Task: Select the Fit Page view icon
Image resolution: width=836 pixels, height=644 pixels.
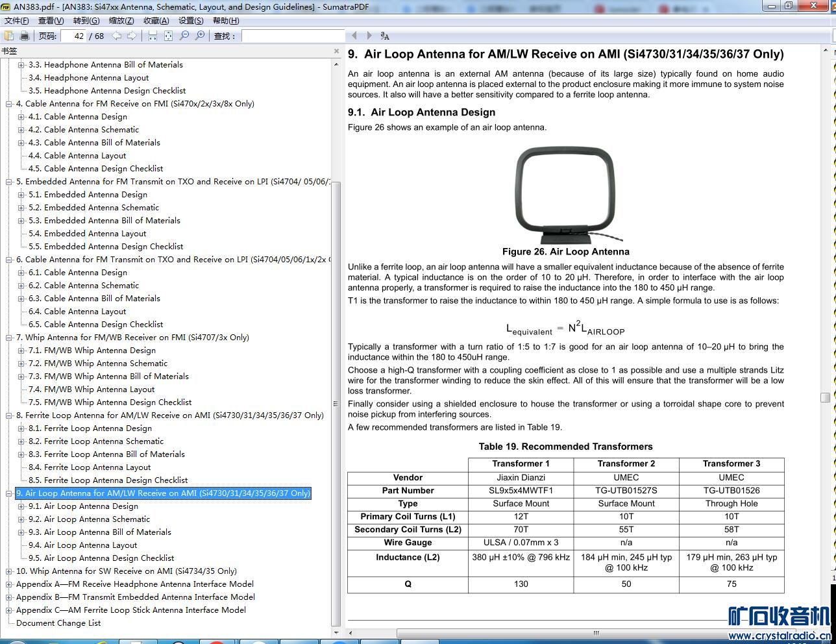Action: [x=168, y=36]
